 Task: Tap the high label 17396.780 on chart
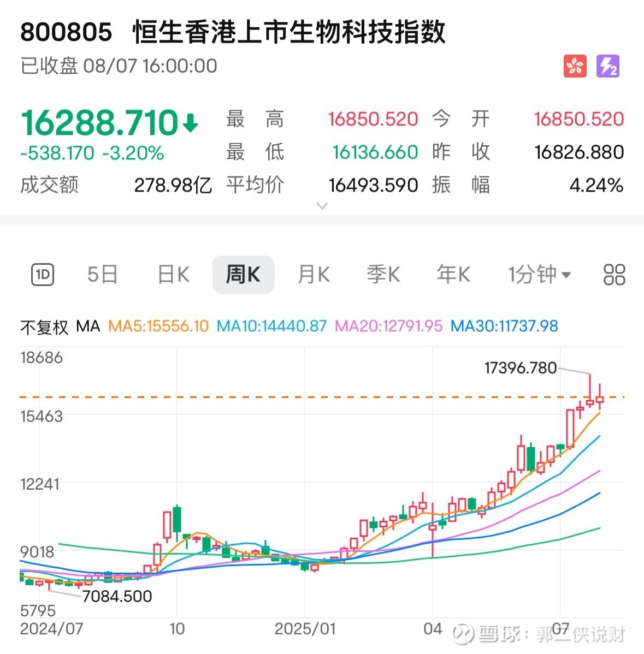(x=521, y=368)
